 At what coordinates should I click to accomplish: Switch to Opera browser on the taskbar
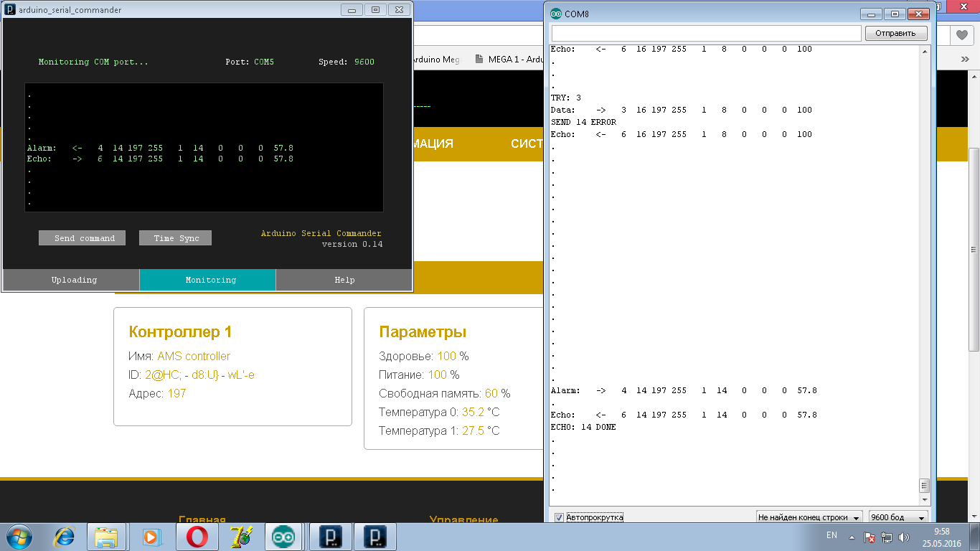pos(197,536)
